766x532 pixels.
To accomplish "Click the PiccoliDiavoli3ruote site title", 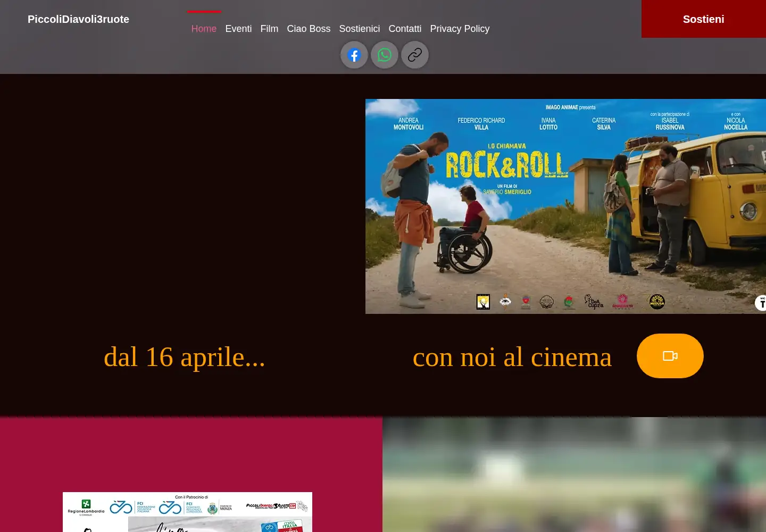I will tap(78, 19).
